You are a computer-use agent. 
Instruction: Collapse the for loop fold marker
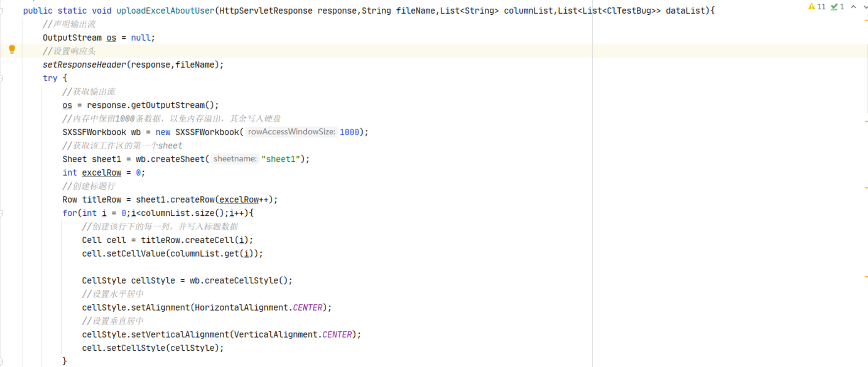pyautogui.click(x=1, y=213)
